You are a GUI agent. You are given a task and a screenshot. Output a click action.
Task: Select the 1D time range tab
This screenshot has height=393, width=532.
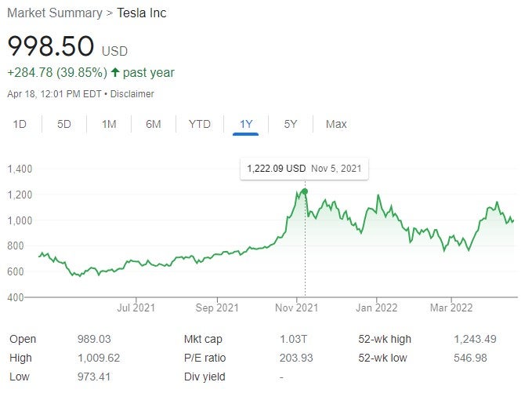coord(20,124)
